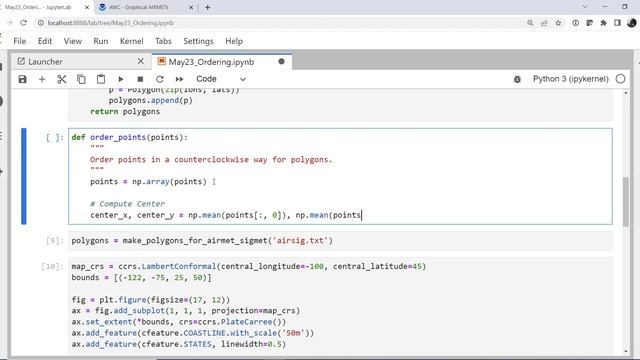Close the AWC Graphical AIRMETs browser tab
Image resolution: width=640 pixels, height=360 pixels.
191,7
